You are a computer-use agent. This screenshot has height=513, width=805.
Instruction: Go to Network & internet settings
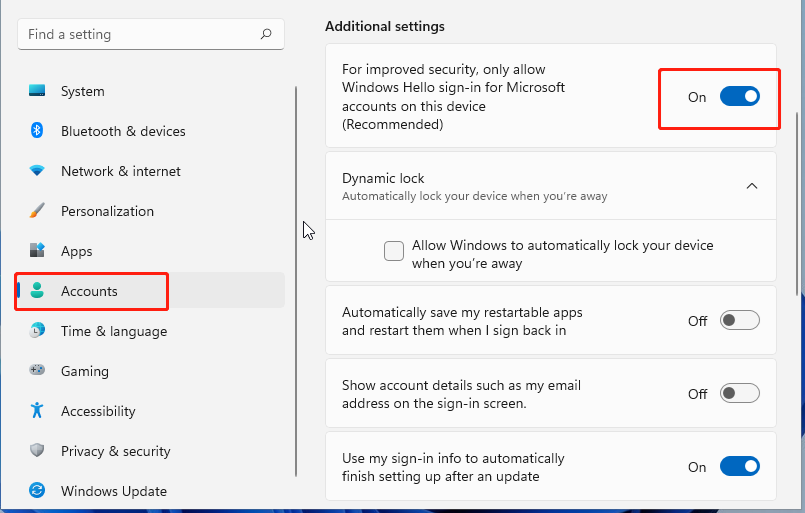151,171
